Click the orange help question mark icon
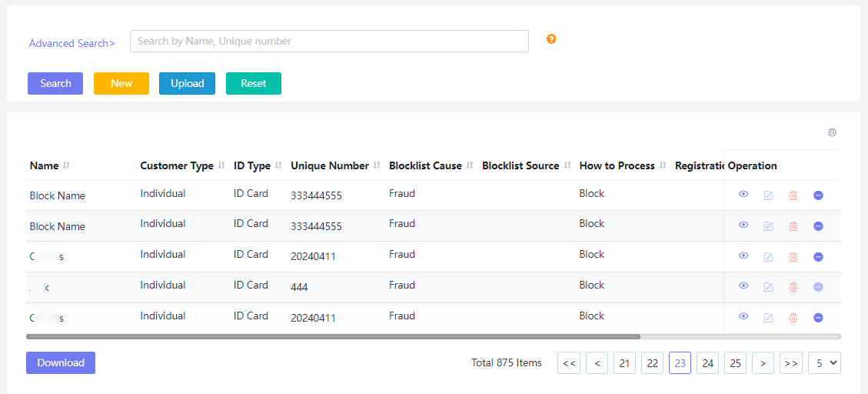868x394 pixels. pos(550,38)
